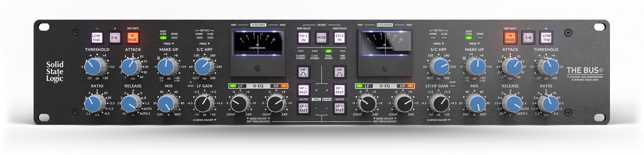Screen dimensions: 644x155
Task: Toggle the CH 1 IN button
Action: (303, 38)
